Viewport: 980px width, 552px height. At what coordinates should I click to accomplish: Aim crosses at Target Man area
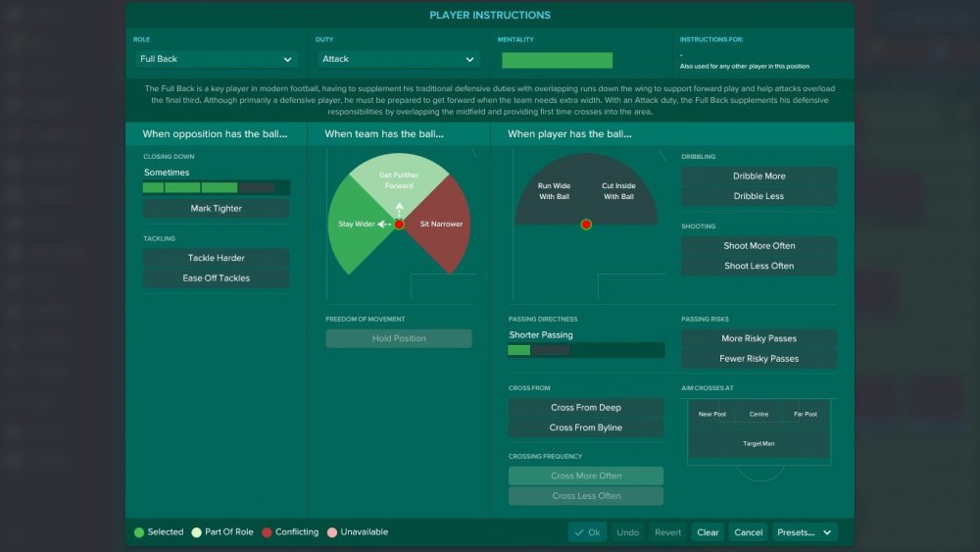759,443
